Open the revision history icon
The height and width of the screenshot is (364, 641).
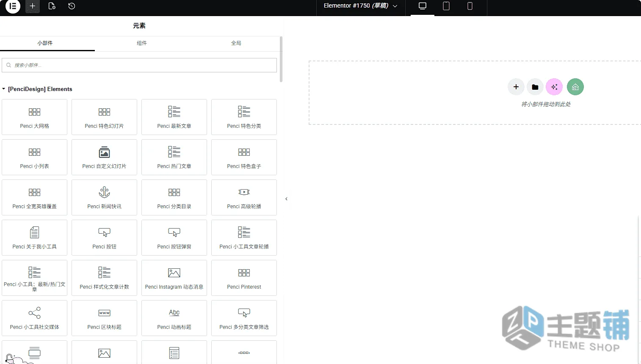[72, 6]
